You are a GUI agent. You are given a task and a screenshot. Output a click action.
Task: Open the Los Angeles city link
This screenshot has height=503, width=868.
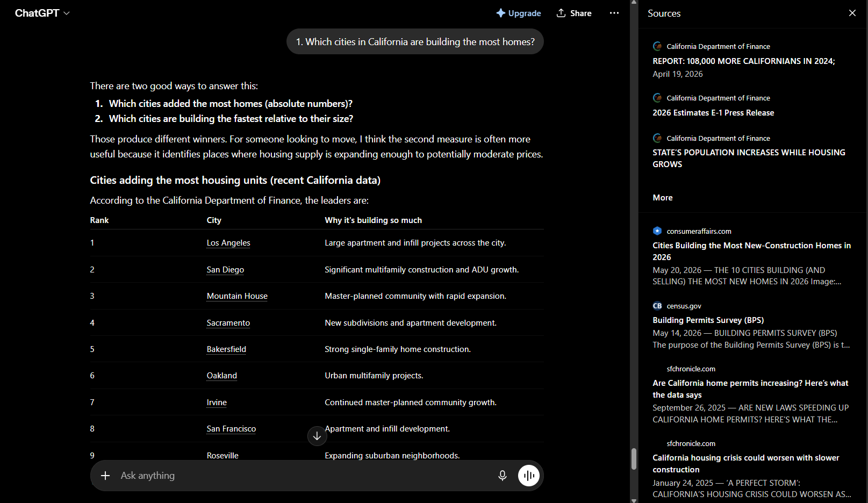[x=228, y=243]
